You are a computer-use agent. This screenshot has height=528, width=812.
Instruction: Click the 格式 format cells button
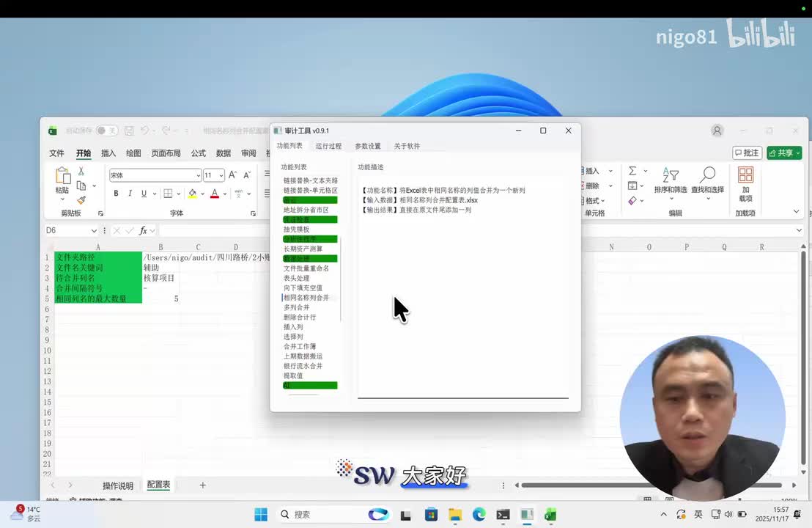click(592, 200)
